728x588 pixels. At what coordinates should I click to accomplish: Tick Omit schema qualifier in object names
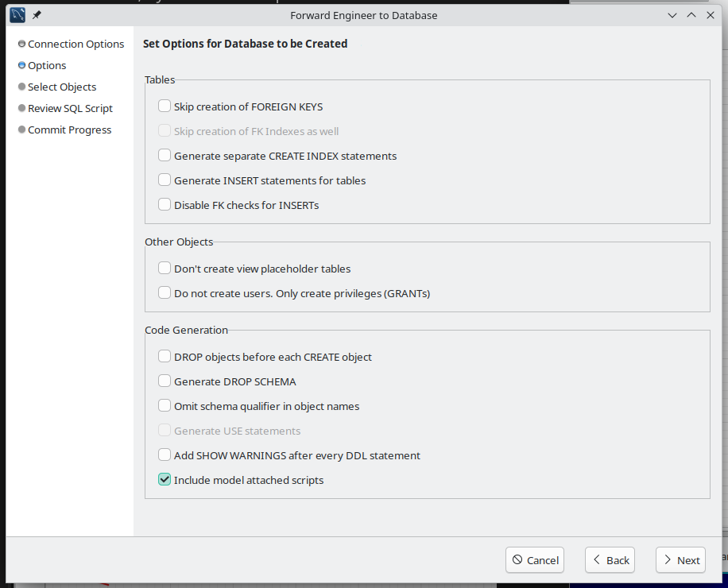coord(165,406)
